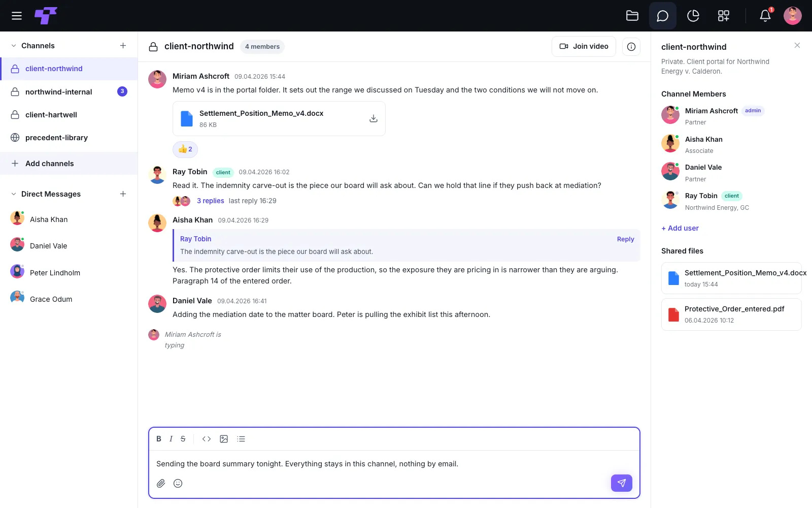Screen dimensions: 812x508
Task: Toggle the thumbs up reaction
Action: pos(185,149)
